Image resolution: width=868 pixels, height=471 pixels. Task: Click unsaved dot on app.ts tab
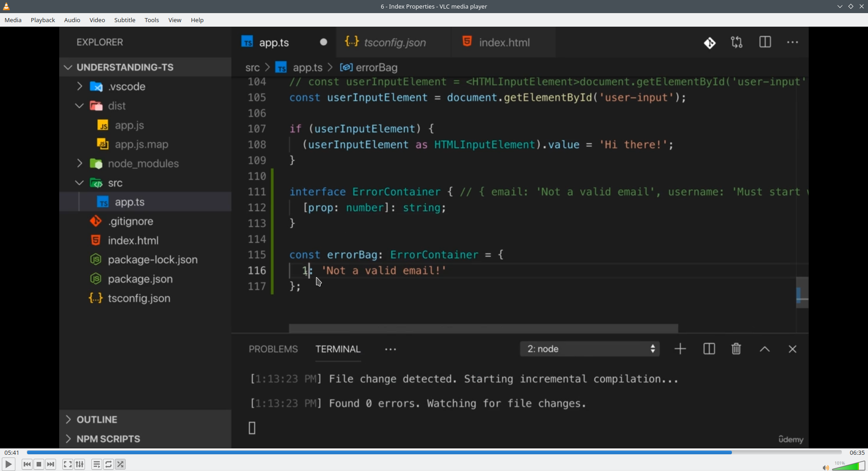[324, 42]
